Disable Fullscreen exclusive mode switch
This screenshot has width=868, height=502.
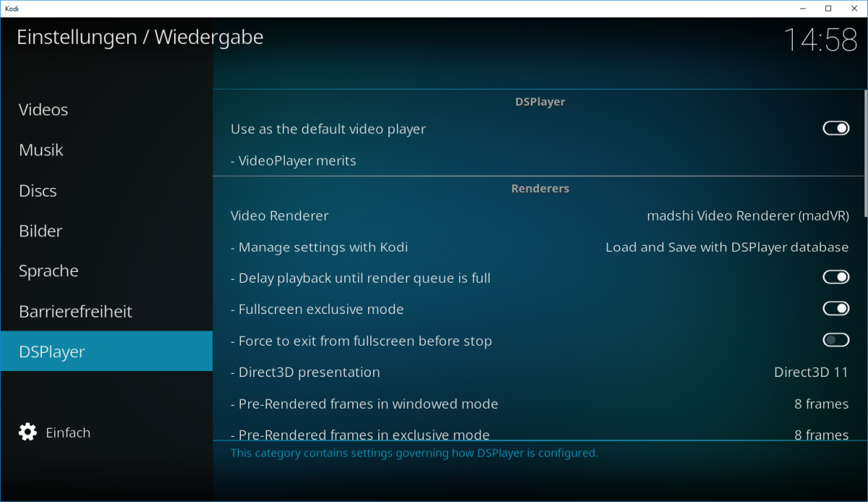(x=835, y=309)
